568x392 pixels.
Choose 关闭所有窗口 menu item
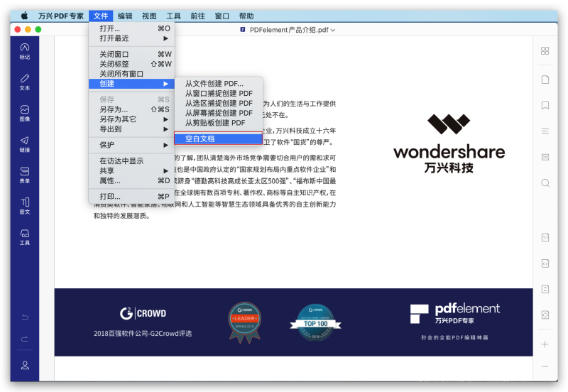pyautogui.click(x=132, y=74)
